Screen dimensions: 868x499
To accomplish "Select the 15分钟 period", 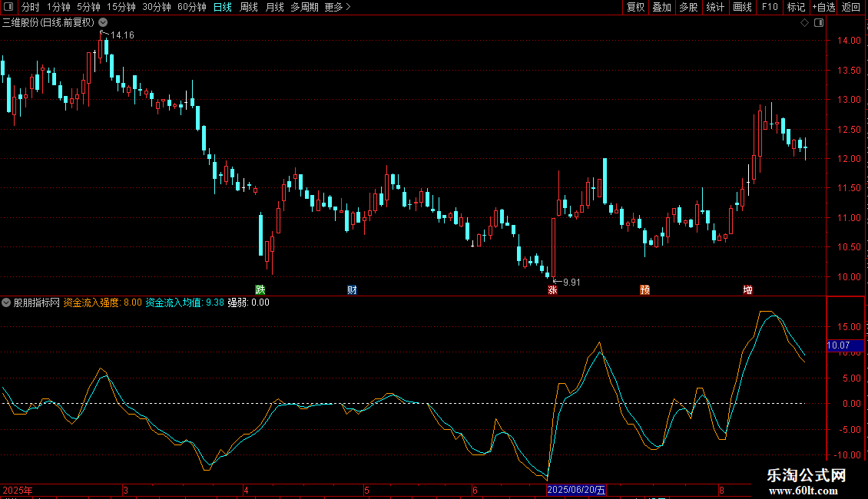I will [x=121, y=7].
